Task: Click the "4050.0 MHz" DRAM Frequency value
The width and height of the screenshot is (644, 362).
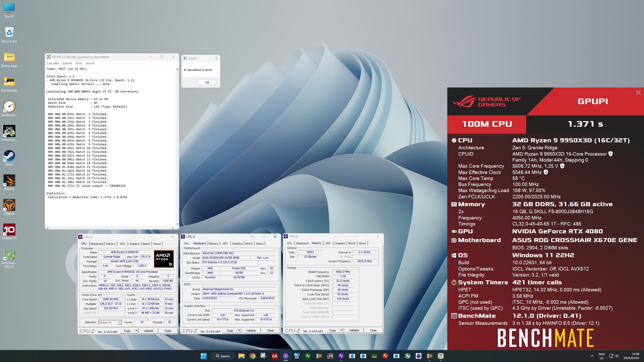Action: 343,272
